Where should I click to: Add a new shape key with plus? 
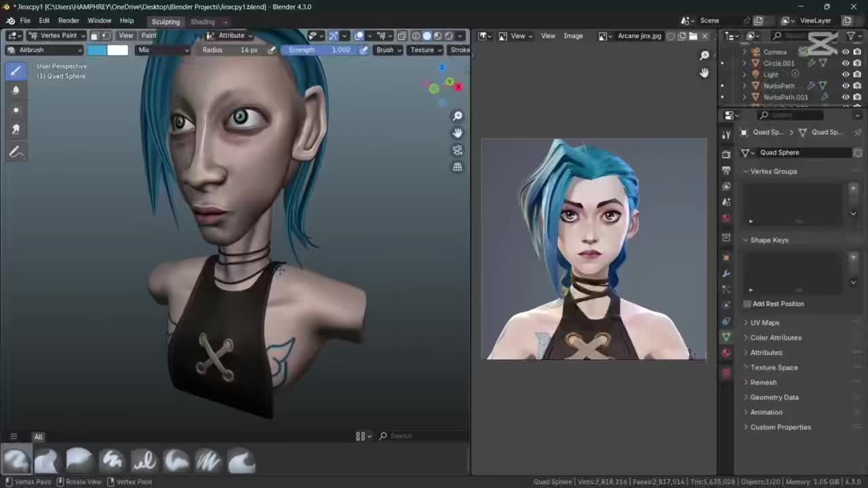[x=853, y=257]
